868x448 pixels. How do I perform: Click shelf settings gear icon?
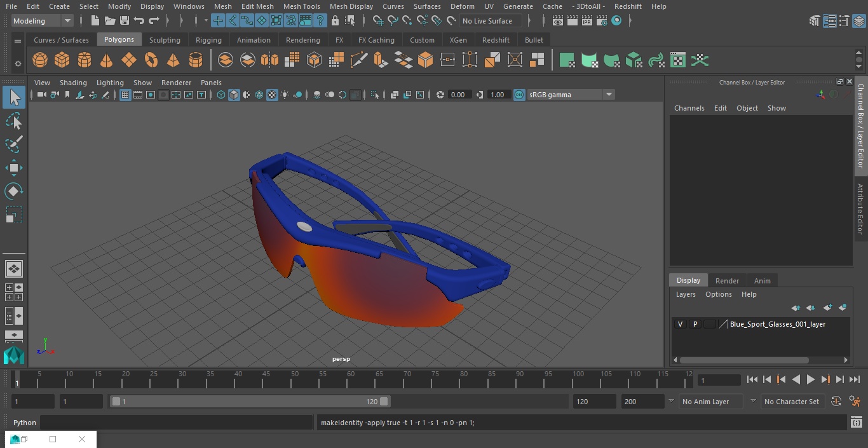[18, 64]
